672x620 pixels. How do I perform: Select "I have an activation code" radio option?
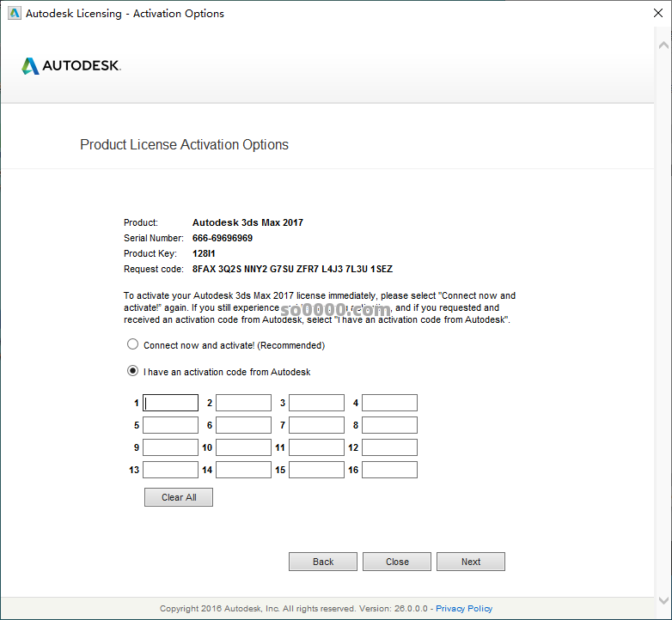tap(132, 372)
